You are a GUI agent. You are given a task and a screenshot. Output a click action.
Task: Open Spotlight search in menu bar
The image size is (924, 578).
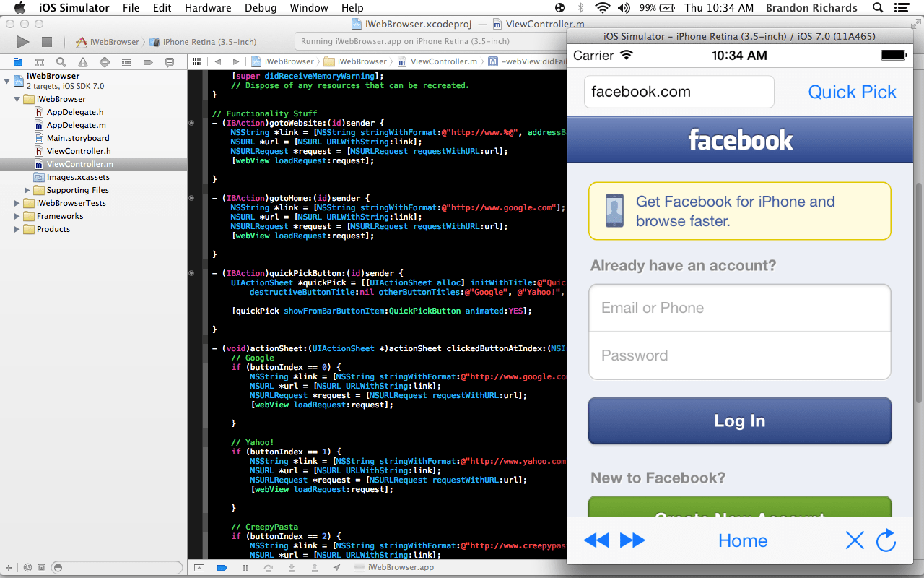[x=878, y=8]
